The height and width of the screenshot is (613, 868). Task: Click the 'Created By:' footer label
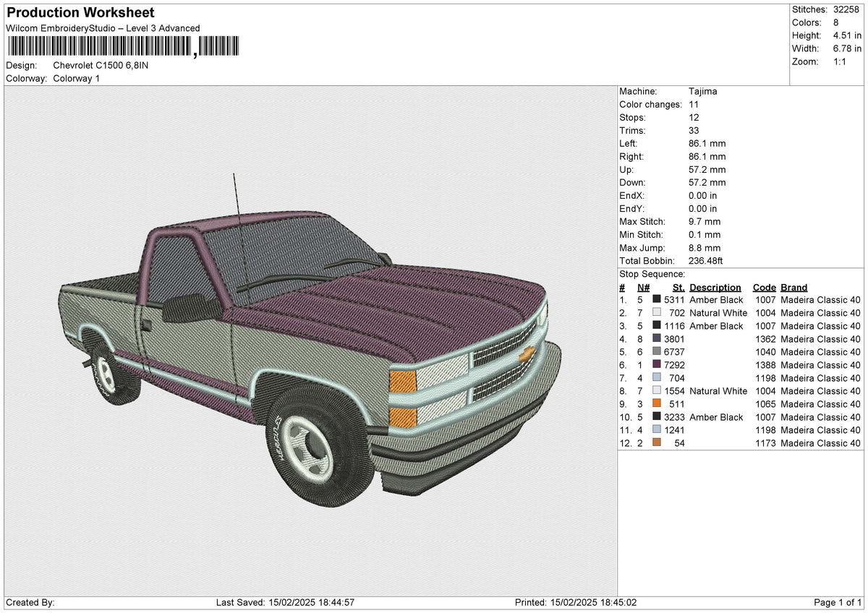(x=30, y=603)
